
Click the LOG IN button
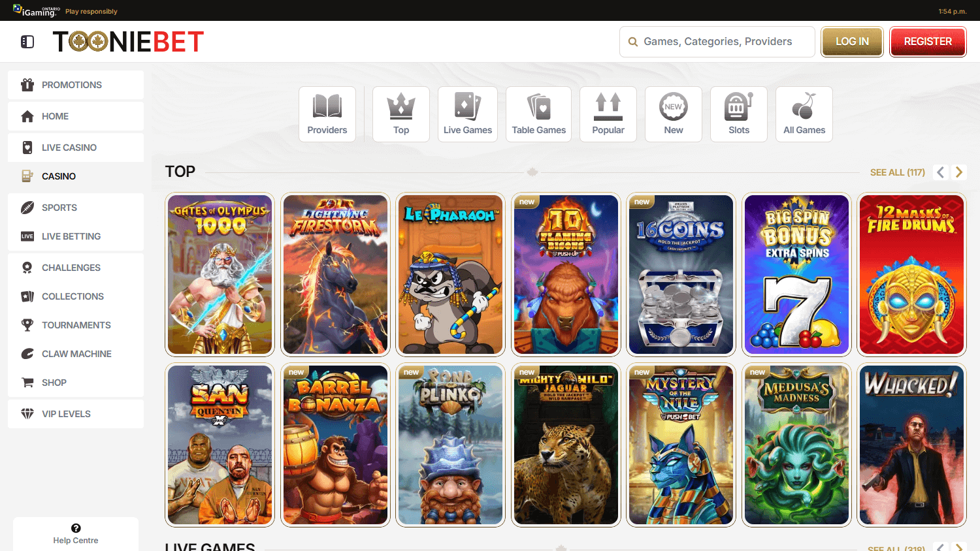click(852, 42)
